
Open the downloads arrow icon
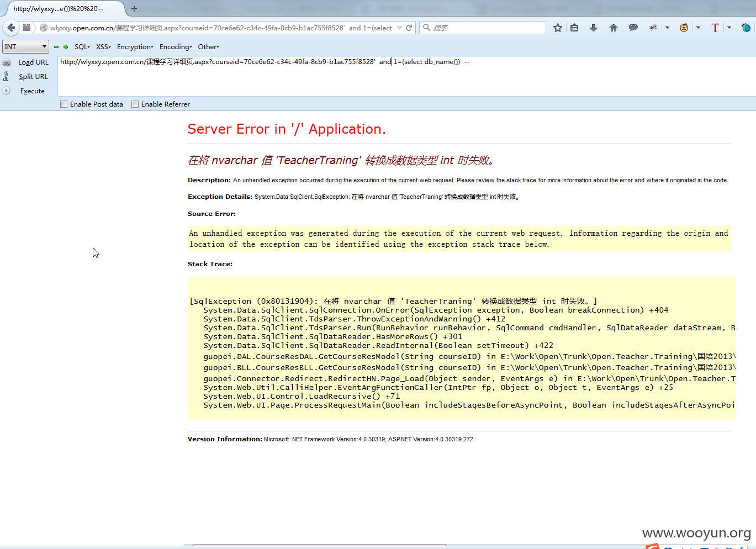[x=594, y=28]
